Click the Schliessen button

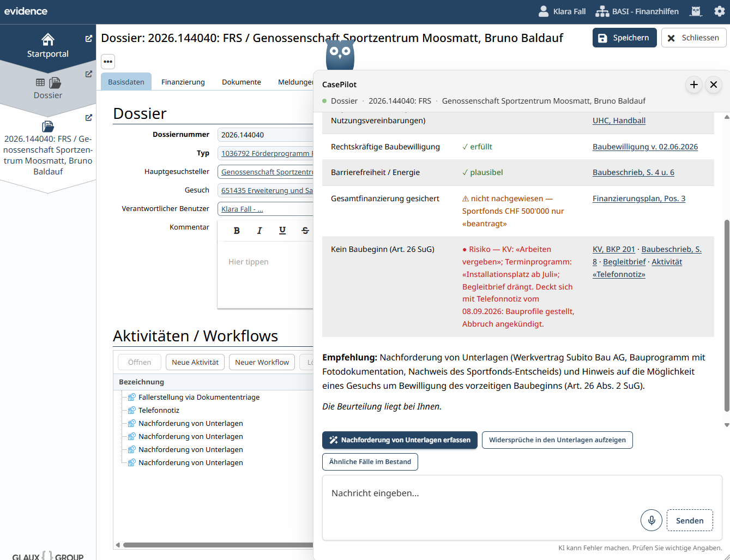[x=694, y=38]
